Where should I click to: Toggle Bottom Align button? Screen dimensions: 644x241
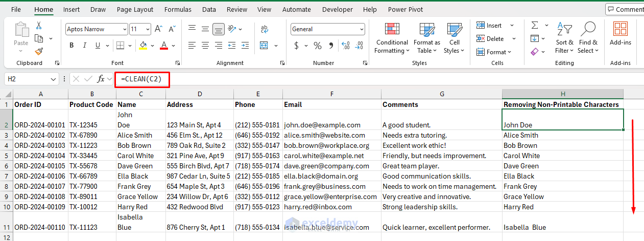pyautogui.click(x=219, y=29)
